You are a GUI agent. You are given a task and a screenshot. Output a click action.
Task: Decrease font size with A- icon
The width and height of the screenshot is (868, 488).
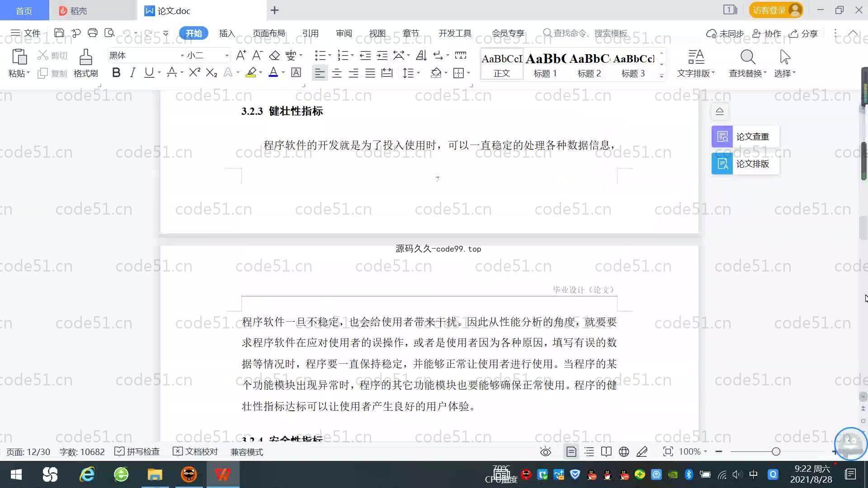(257, 56)
